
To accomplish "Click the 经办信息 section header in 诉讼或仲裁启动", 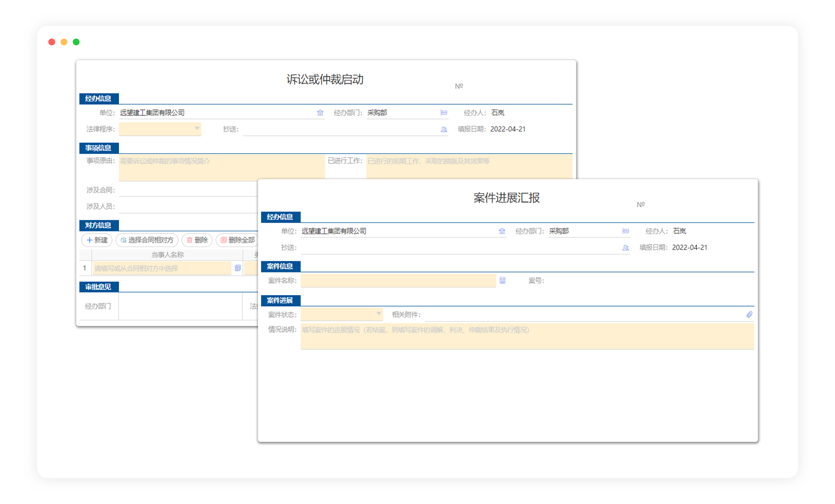I will [99, 99].
